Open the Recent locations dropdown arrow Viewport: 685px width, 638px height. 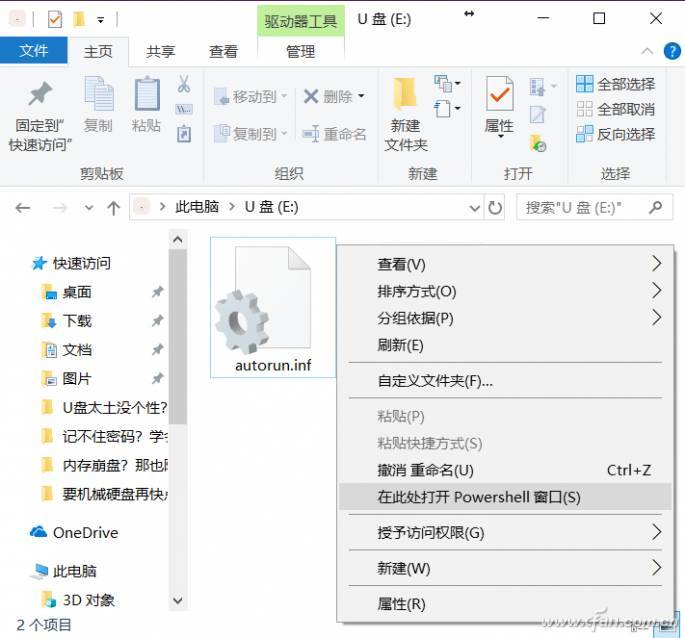[89, 208]
